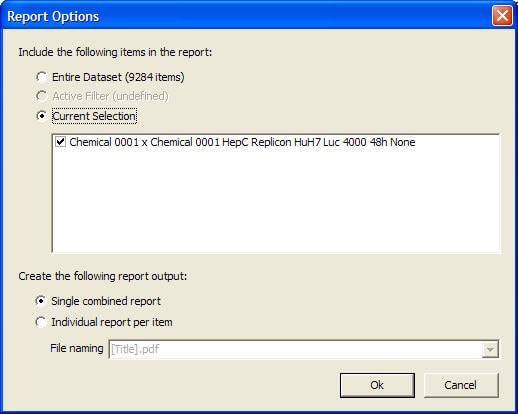Highlight the Chemical 0001 x Chemical 0001 list entry
518x414 pixels.
click(x=242, y=142)
